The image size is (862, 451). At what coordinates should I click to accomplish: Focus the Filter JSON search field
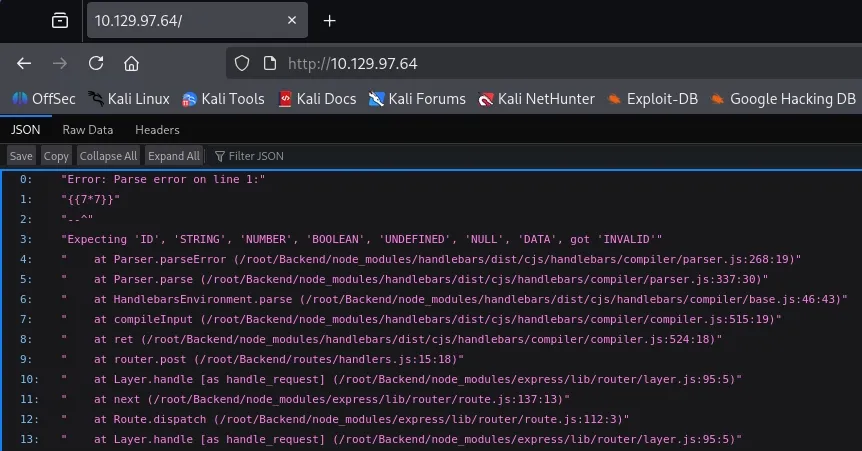pos(256,156)
